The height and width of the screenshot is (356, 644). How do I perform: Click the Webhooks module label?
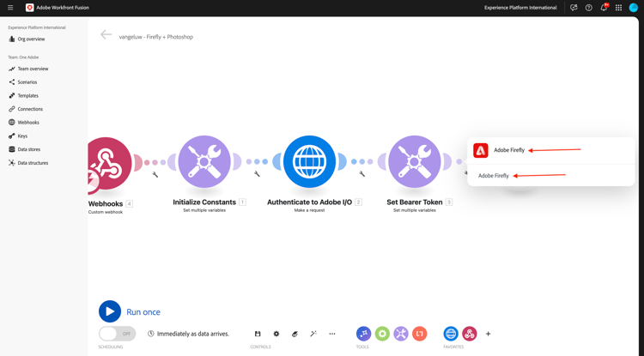106,204
